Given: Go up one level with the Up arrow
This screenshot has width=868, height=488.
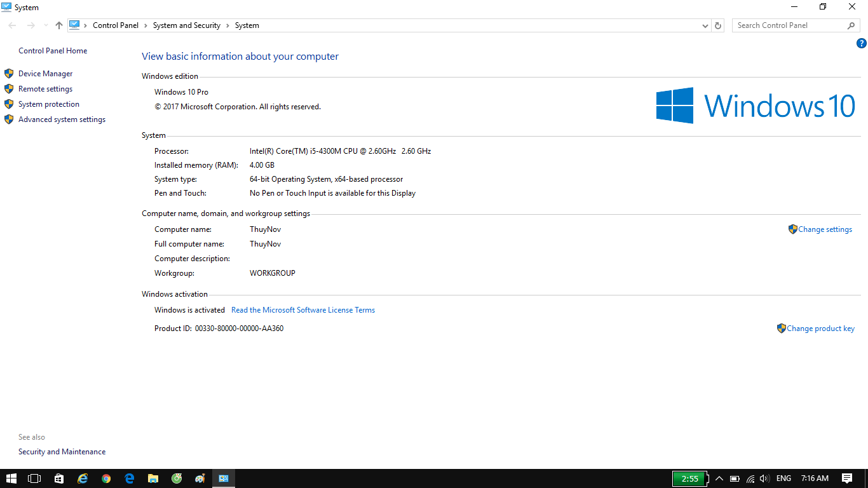Looking at the screenshot, I should 59,25.
